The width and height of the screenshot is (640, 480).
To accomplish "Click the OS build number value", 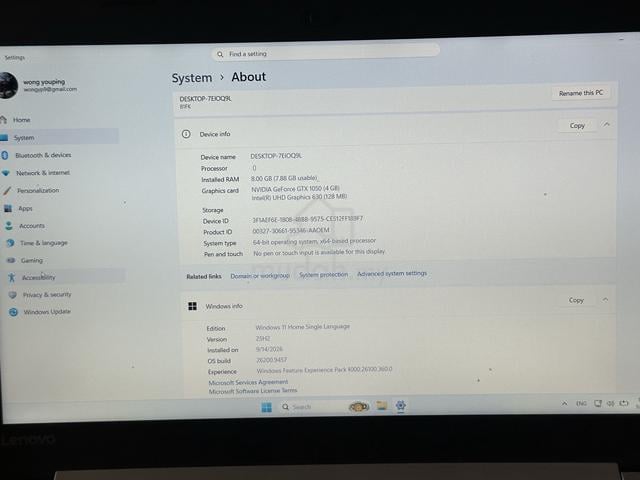I will point(271,360).
